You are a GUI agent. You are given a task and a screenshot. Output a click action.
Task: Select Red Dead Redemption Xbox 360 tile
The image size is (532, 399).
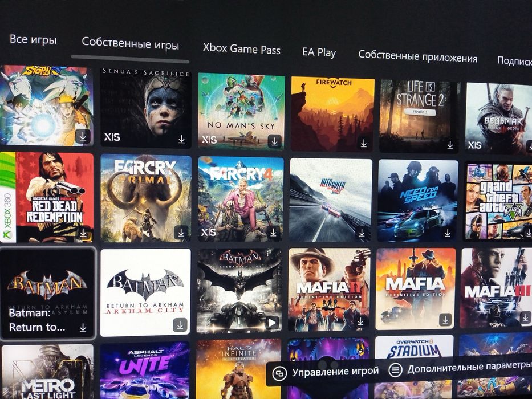click(x=47, y=197)
